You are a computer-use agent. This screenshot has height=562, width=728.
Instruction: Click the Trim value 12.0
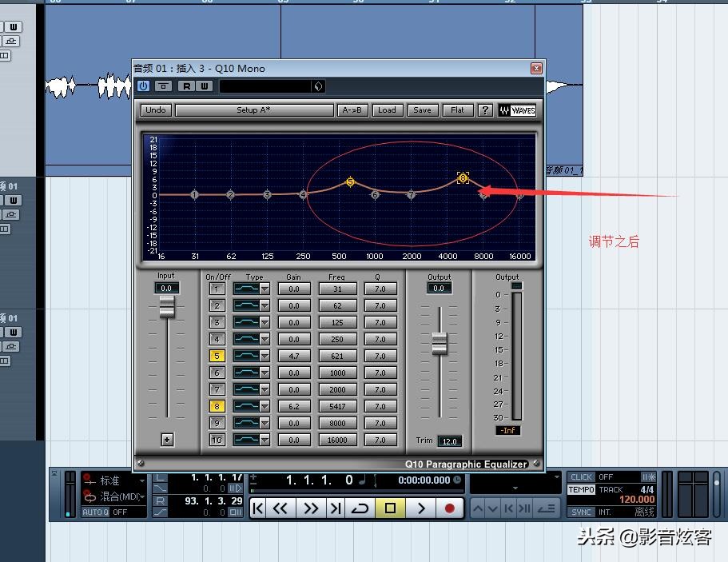[449, 441]
